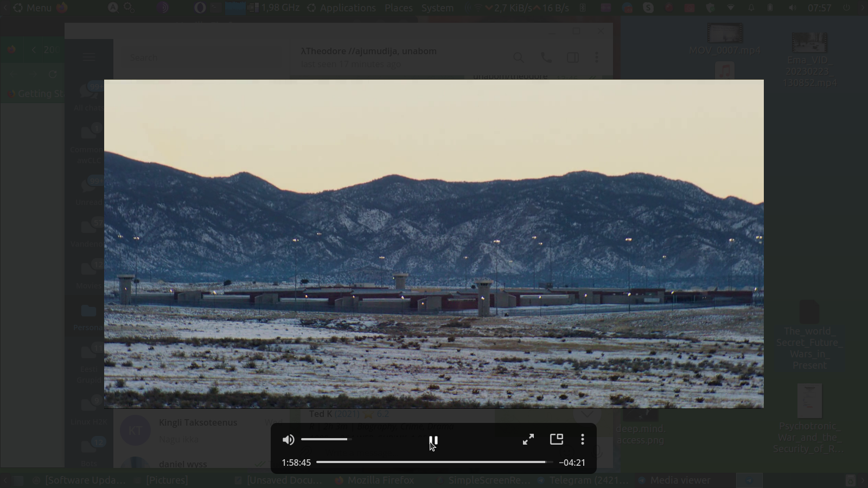Go back in Firefox background window
This screenshot has width=868, height=488.
[14, 74]
